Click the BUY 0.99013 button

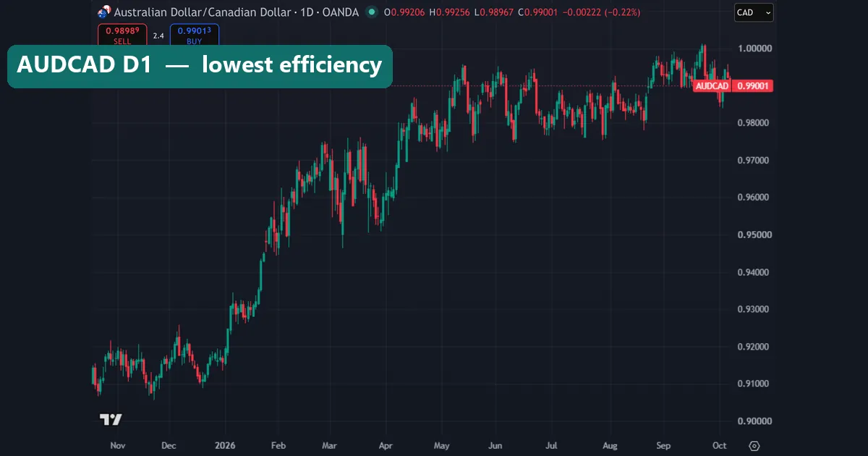point(194,35)
